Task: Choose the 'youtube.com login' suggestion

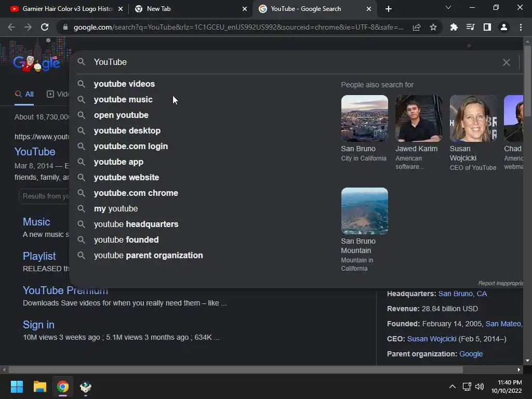Action: 131,146
